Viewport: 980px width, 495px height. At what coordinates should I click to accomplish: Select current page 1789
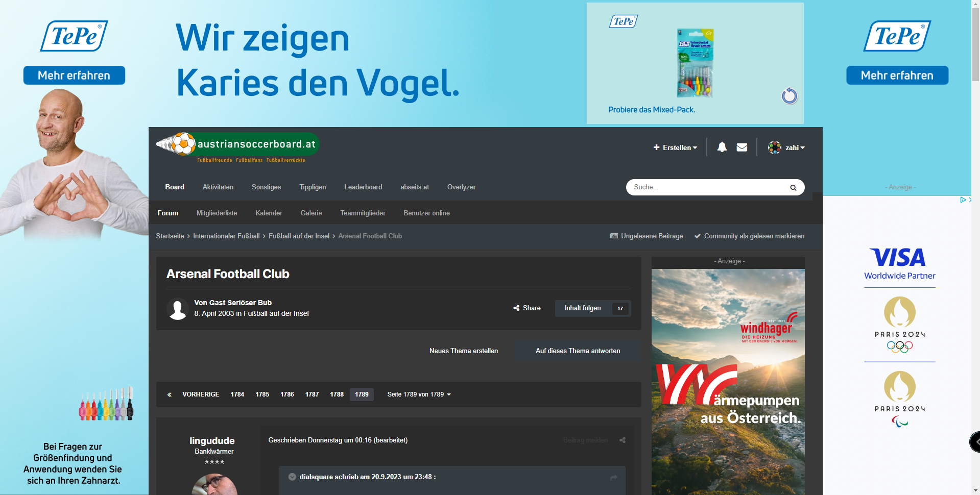pos(362,394)
